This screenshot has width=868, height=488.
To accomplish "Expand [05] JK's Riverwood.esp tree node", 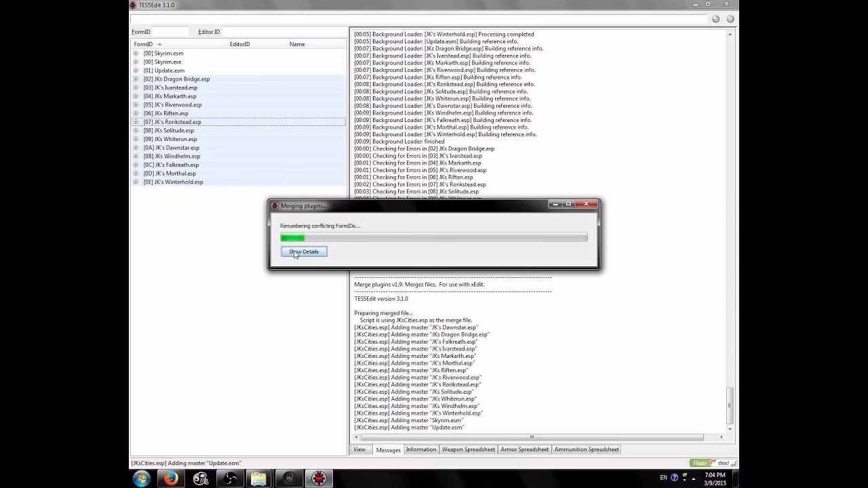I will pos(136,104).
